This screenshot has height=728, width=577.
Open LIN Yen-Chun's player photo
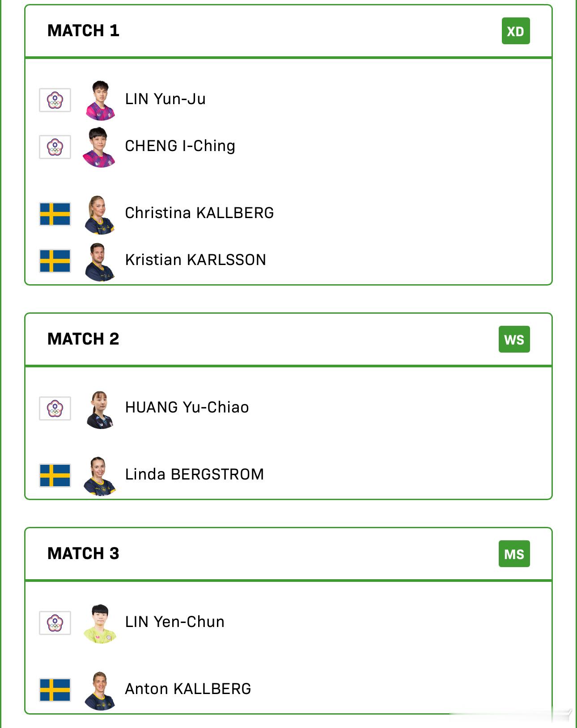(x=100, y=624)
